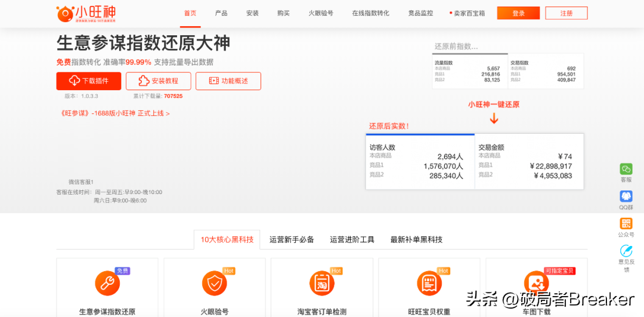Viewport: 644px width, 317px height.
Task: Click the 生意参谋指数还原大神 headline
Action: click(x=143, y=44)
